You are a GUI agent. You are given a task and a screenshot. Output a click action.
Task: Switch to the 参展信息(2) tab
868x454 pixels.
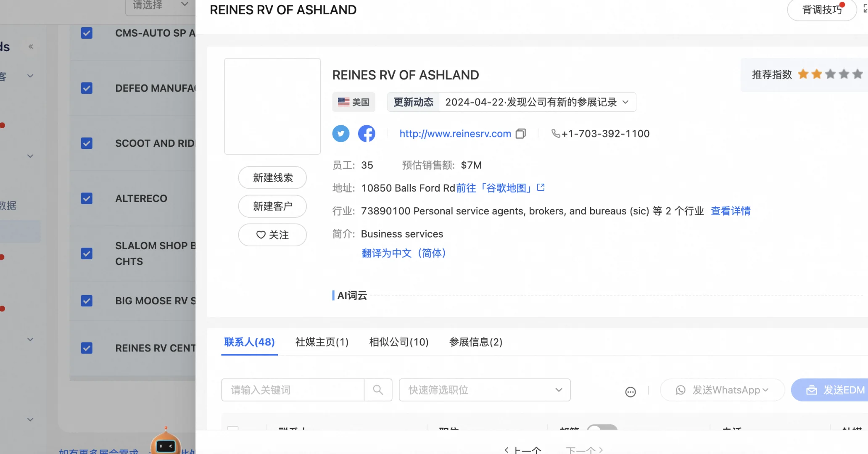(475, 342)
